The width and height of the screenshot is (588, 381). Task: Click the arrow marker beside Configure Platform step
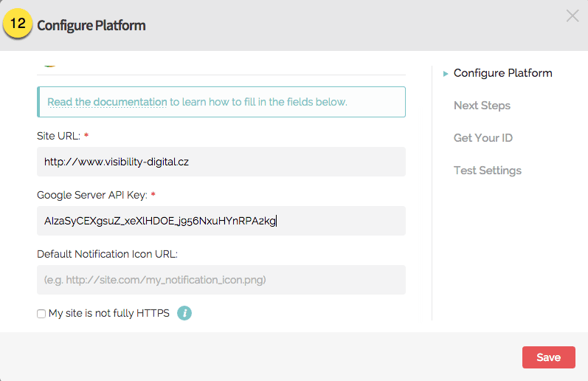pyautogui.click(x=446, y=74)
